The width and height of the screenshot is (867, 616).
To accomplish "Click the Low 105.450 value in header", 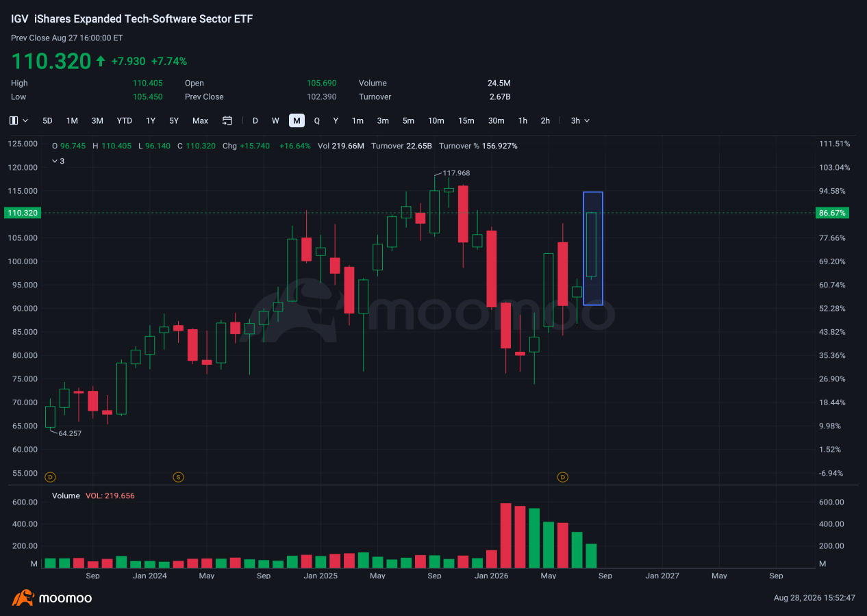I will [147, 97].
